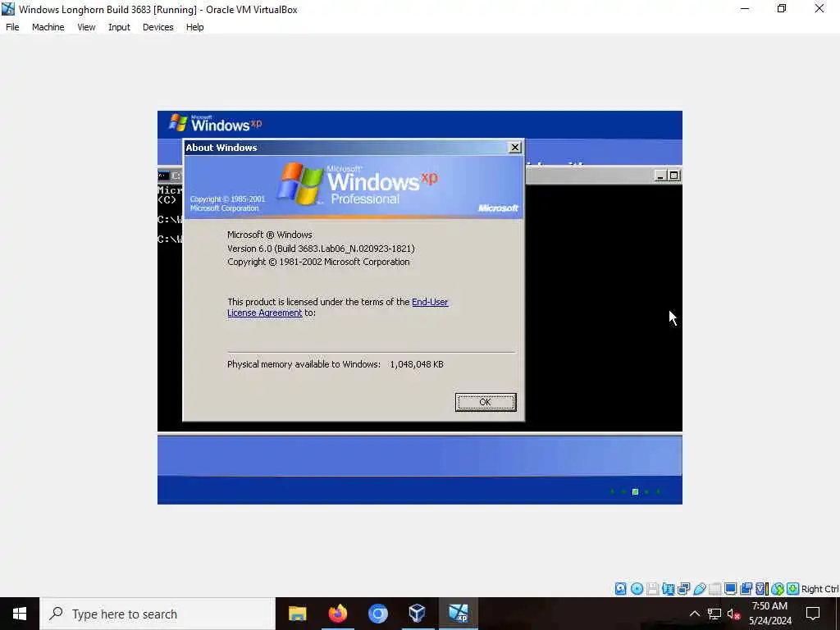Open the blue circle browser taskbar icon
The width and height of the screenshot is (840, 630).
coord(377,614)
